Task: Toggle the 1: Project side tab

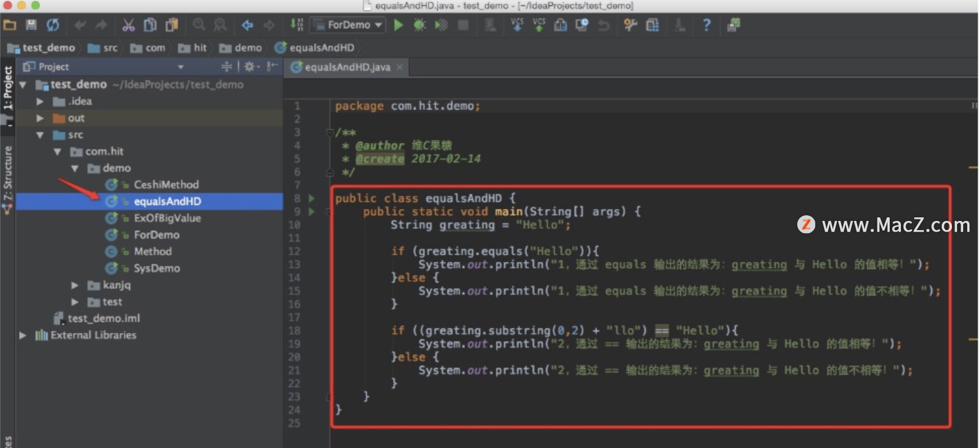Action: point(8,88)
